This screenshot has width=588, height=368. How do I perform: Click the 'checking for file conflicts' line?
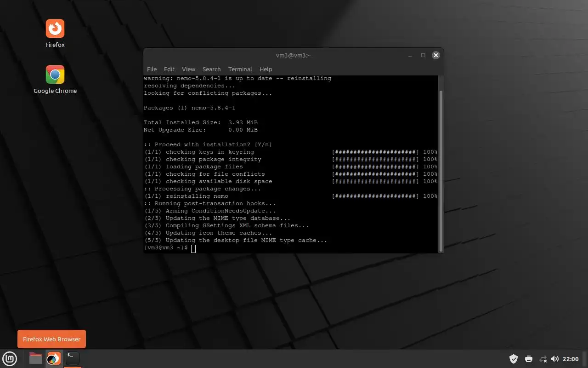[290, 174]
